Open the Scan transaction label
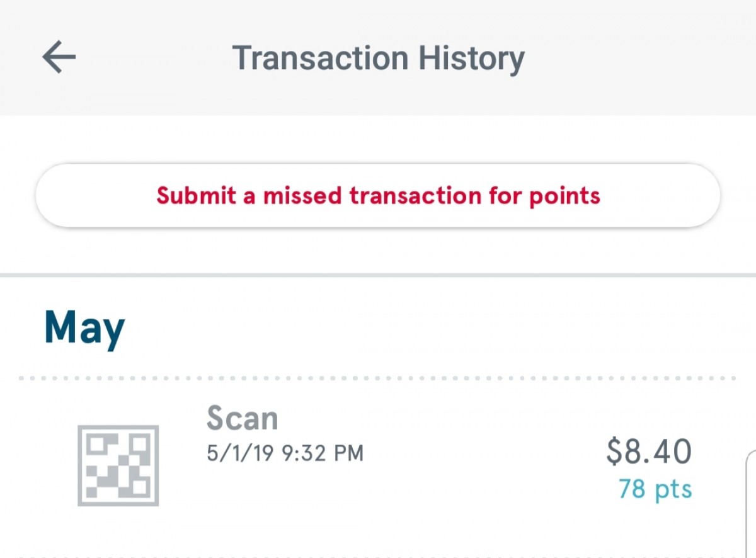The height and width of the screenshot is (558, 756). [x=242, y=418]
